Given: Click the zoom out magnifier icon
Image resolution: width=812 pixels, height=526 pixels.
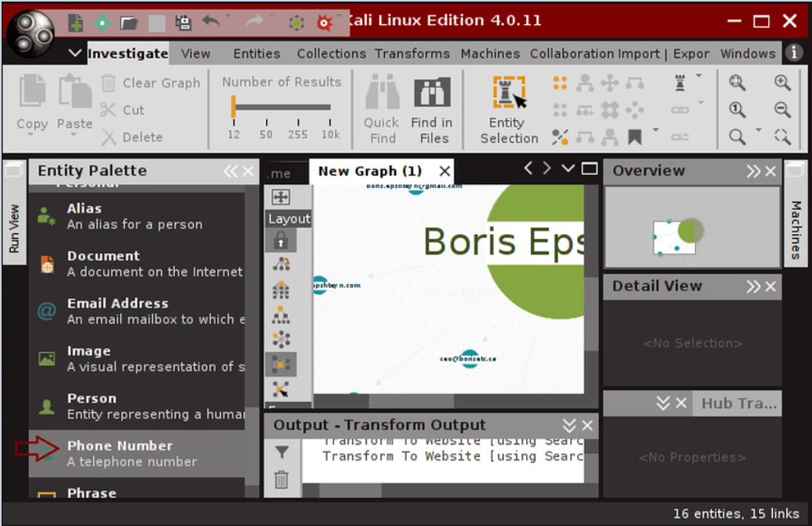Looking at the screenshot, I should pyautogui.click(x=782, y=110).
